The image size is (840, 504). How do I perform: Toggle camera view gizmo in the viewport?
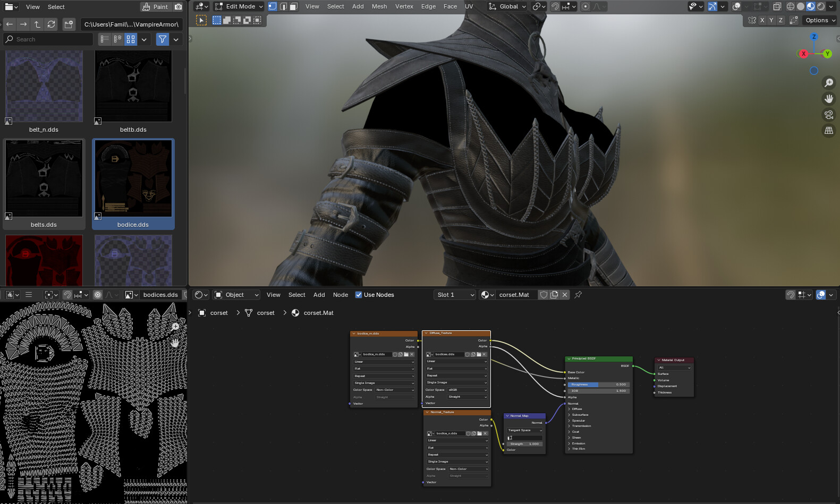828,115
